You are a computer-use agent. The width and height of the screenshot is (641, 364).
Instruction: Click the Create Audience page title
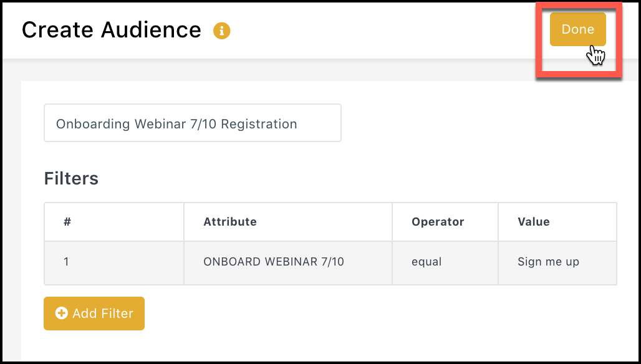(111, 30)
